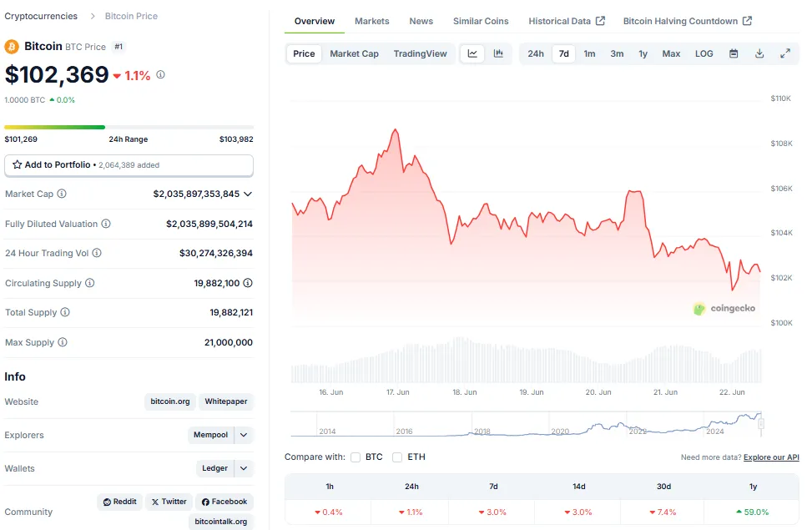
Task: Expand Wallets dropdown arrow
Action: pyautogui.click(x=244, y=468)
